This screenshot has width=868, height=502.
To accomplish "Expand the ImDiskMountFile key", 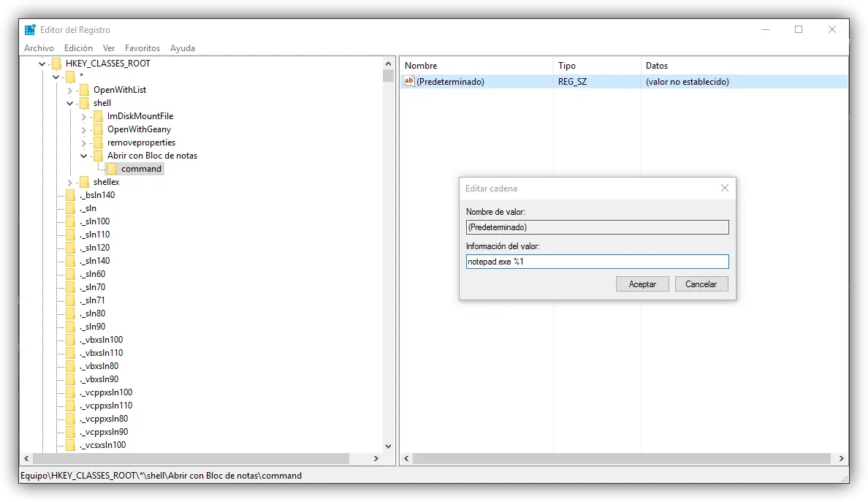I will pyautogui.click(x=83, y=117).
